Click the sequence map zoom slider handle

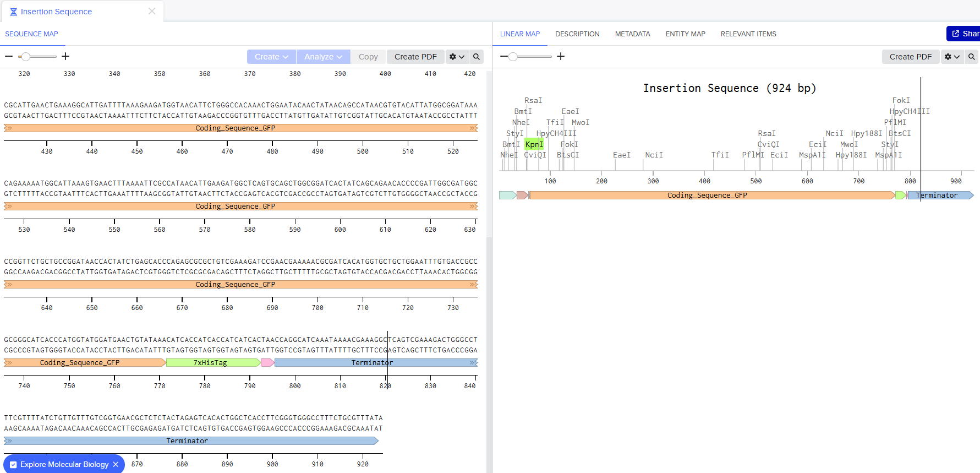pos(25,57)
